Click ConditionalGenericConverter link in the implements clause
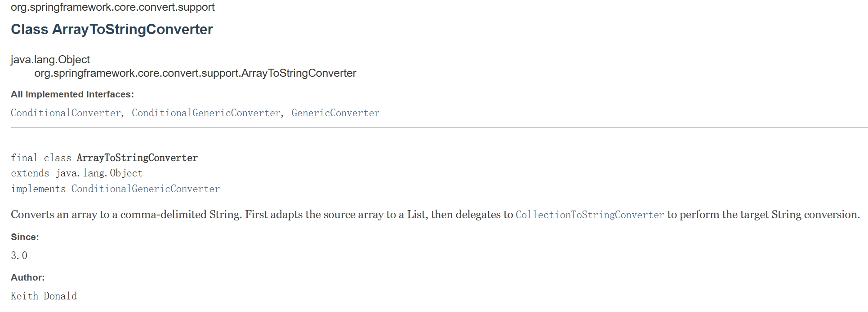The width and height of the screenshot is (868, 312). click(x=146, y=189)
